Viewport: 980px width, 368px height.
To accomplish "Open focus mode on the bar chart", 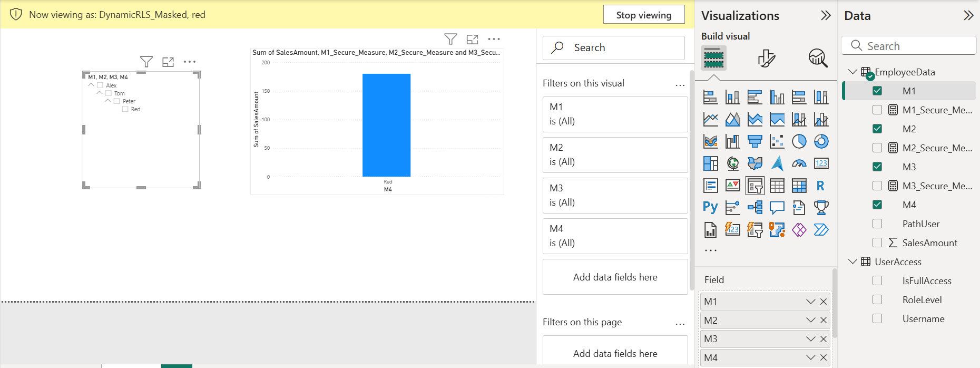I will pos(472,39).
